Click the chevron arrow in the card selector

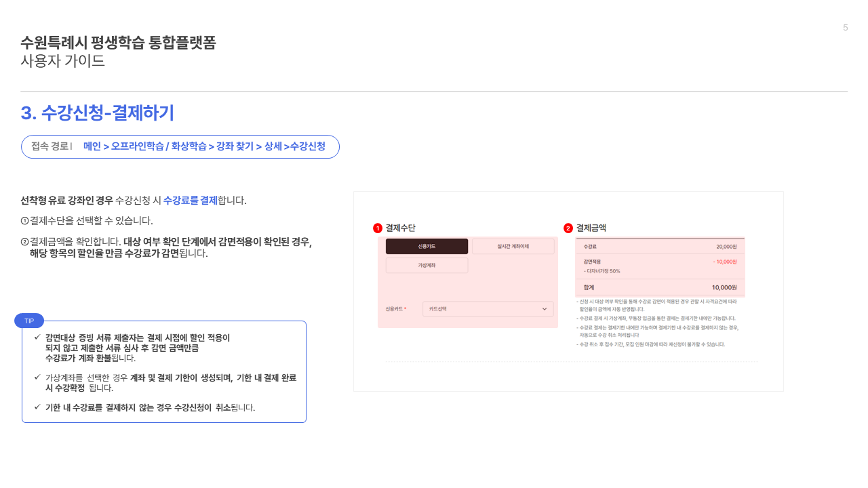(x=545, y=309)
